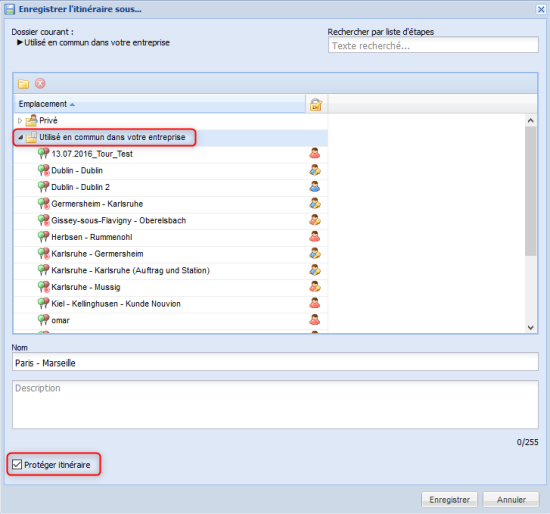Screen dimensions: 550x514
Task: Click user icon beside 13.07.2016_Tour_Test
Action: [x=315, y=153]
